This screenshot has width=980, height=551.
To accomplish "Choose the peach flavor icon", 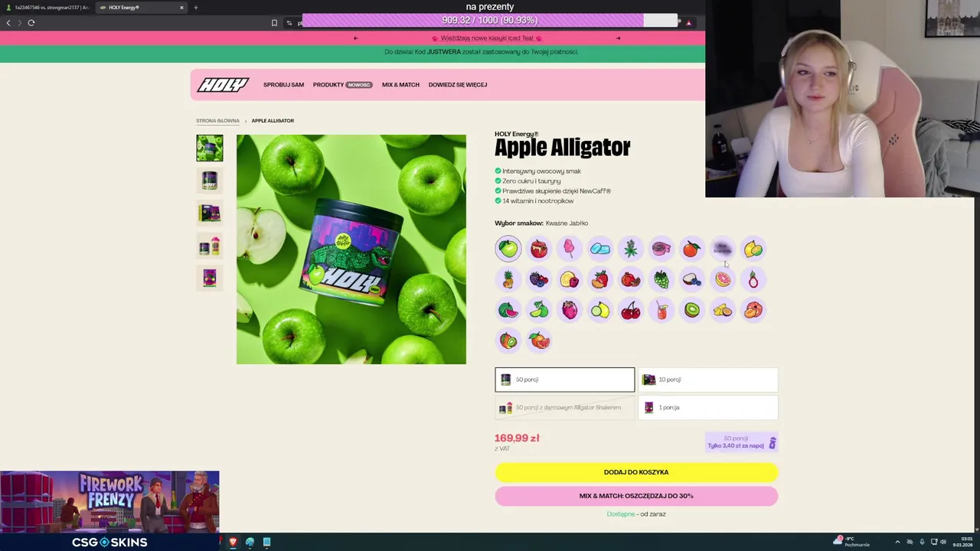I will click(753, 310).
